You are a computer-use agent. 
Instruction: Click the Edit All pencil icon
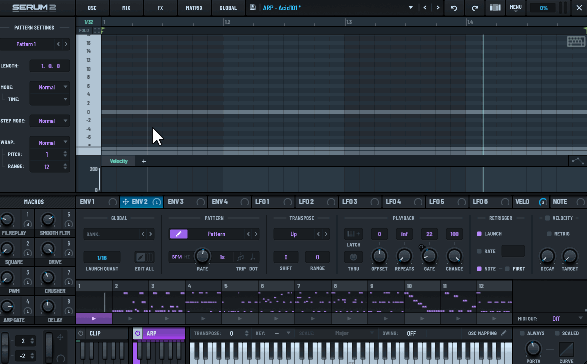140,257
